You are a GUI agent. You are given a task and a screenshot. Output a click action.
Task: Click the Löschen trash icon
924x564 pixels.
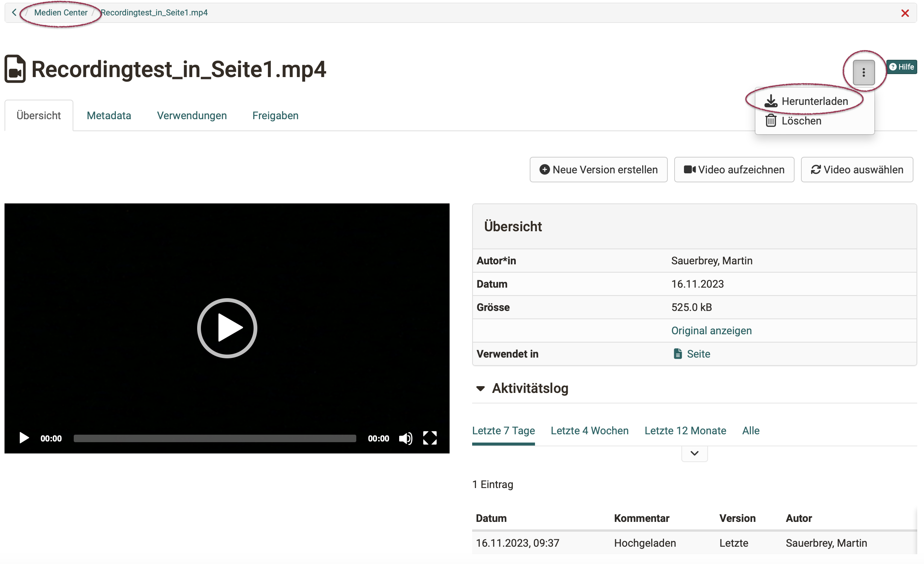click(772, 121)
